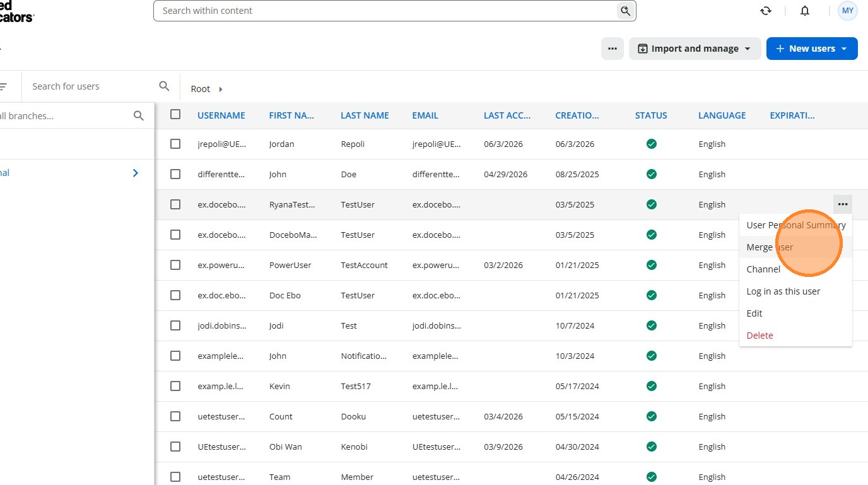Sort by EMAIL column header
This screenshot has width=868, height=485.
(425, 115)
